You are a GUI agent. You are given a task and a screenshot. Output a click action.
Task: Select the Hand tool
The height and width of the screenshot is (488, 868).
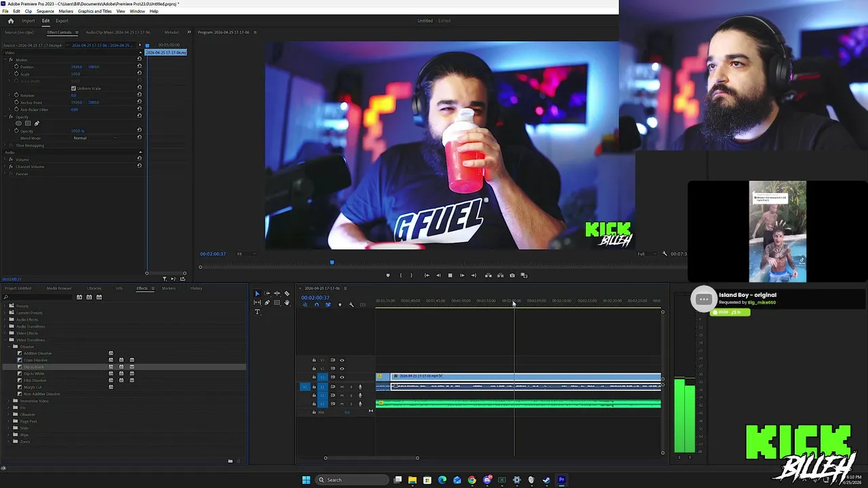(287, 302)
